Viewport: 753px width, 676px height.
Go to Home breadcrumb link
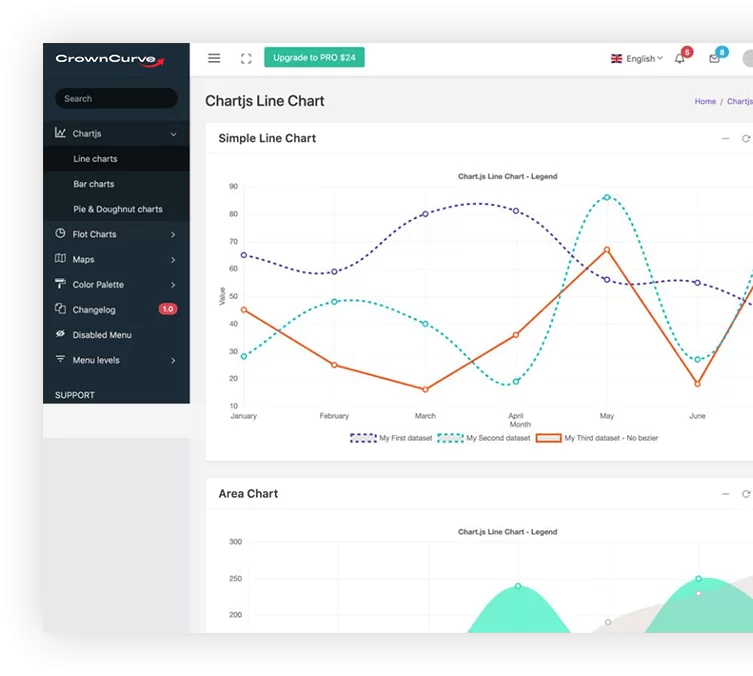(x=705, y=101)
